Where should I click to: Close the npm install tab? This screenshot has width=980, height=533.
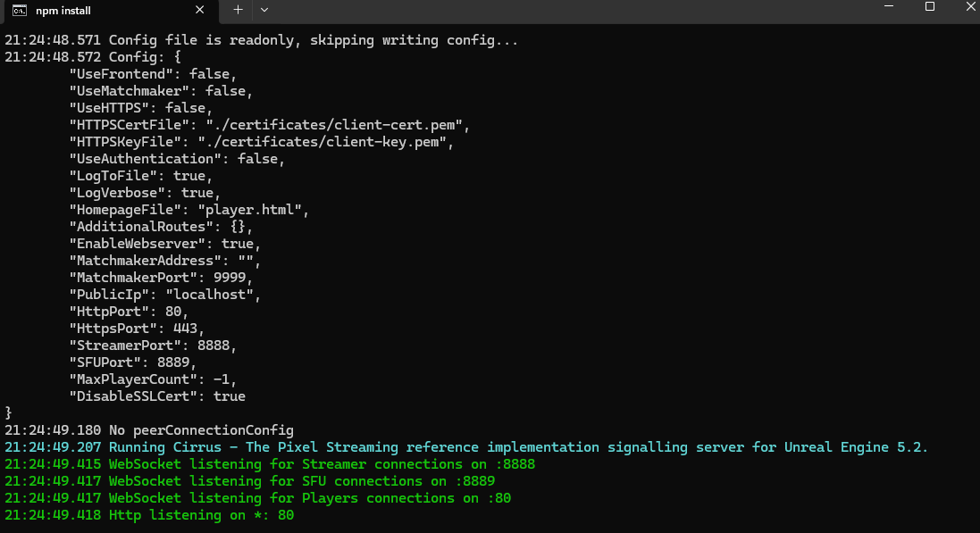(201, 10)
